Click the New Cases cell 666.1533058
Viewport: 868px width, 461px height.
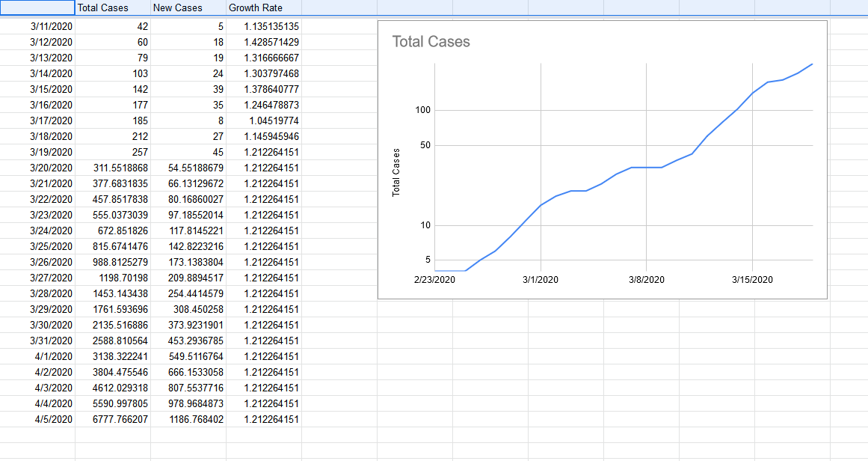point(188,372)
